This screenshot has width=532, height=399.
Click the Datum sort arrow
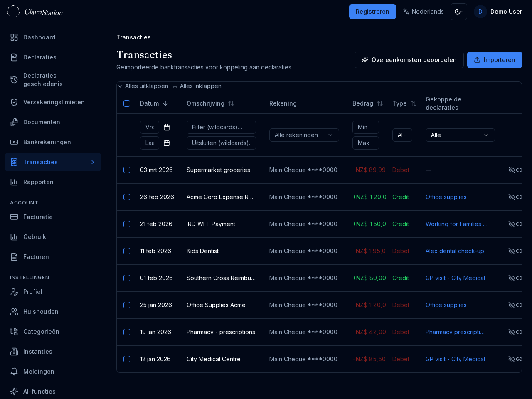[165, 103]
